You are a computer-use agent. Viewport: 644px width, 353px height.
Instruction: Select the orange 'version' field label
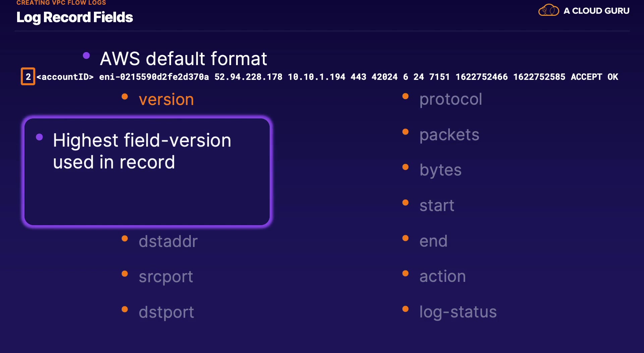[166, 100]
